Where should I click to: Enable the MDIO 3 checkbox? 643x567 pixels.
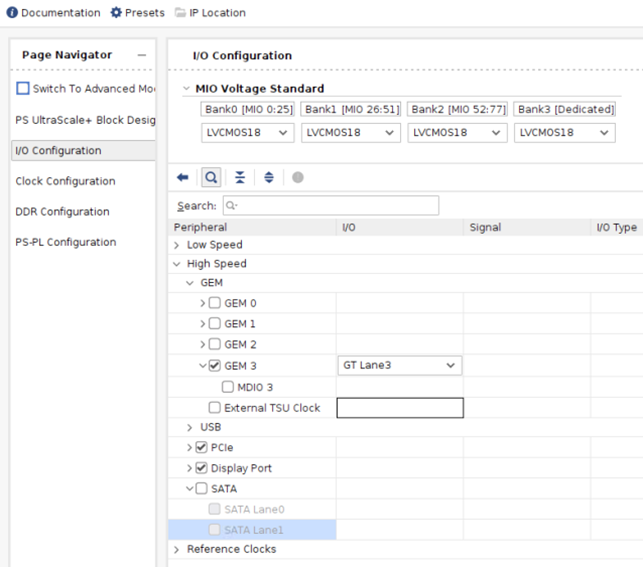(x=229, y=387)
